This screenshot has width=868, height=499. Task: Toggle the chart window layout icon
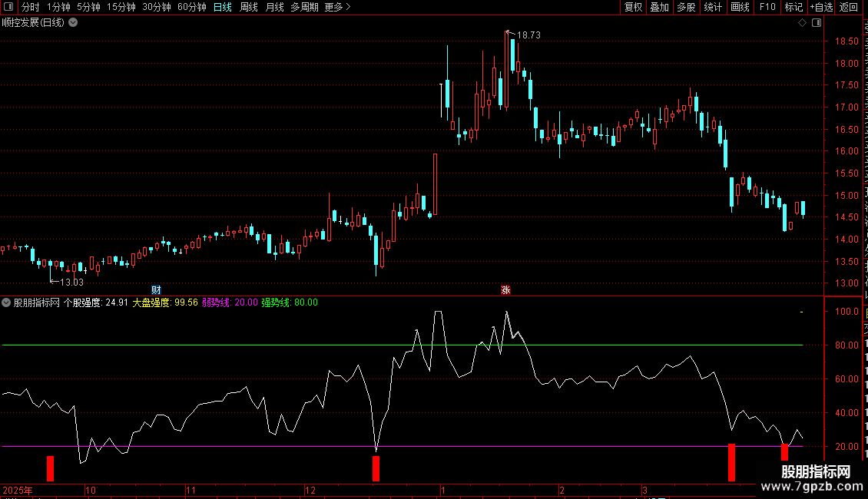tap(817, 23)
